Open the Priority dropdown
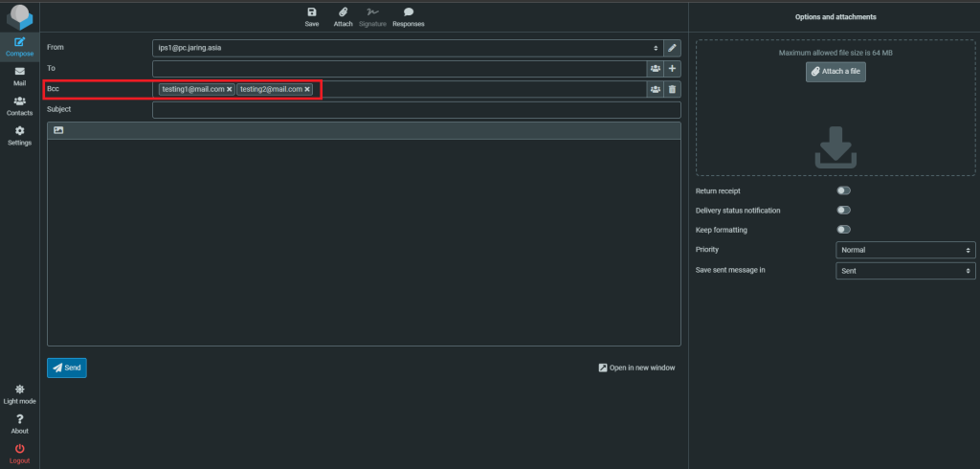Viewport: 980px width, 469px height. [905, 250]
